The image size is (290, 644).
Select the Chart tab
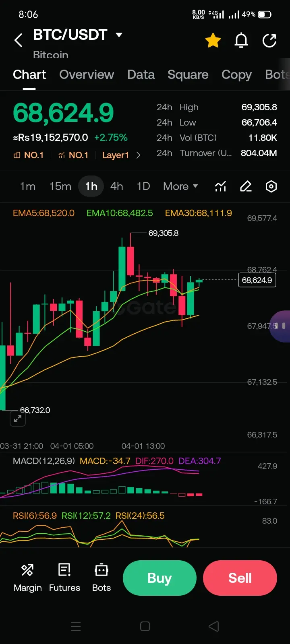(x=29, y=74)
